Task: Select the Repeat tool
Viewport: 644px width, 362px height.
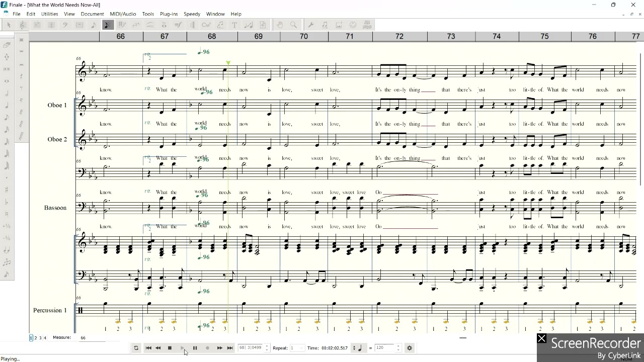Action: pos(192,25)
